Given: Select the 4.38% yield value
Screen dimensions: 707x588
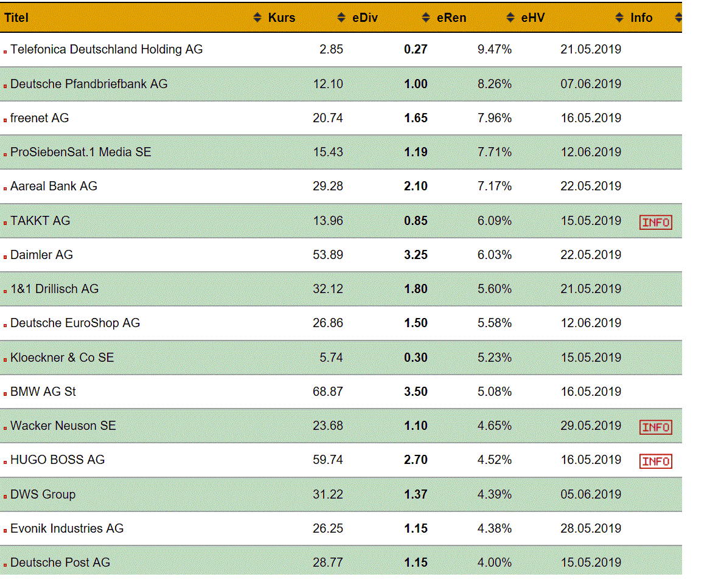Looking at the screenshot, I should (495, 528).
